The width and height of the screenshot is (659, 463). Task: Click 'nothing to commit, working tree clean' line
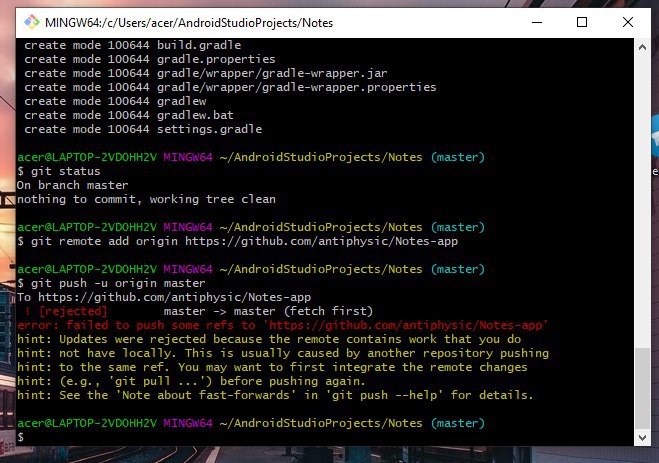(146, 199)
